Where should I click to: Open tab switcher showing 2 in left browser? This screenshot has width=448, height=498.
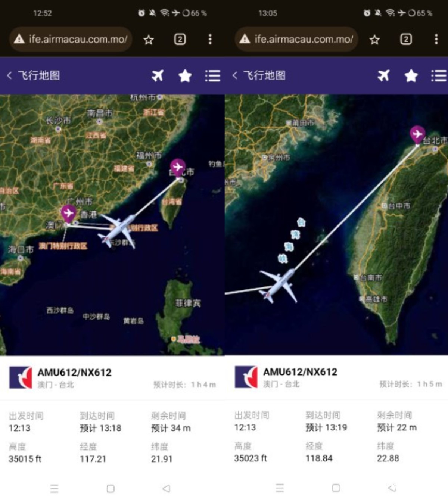click(180, 39)
